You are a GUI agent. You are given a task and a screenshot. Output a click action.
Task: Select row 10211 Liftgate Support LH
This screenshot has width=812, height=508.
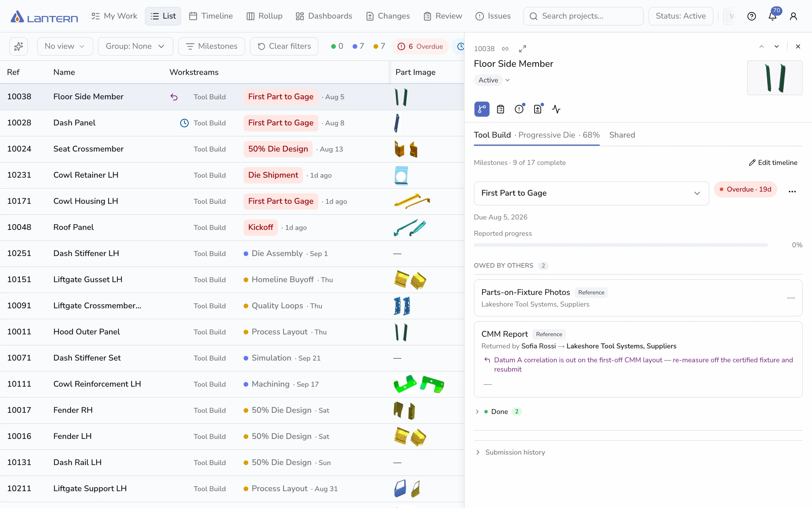(x=232, y=489)
